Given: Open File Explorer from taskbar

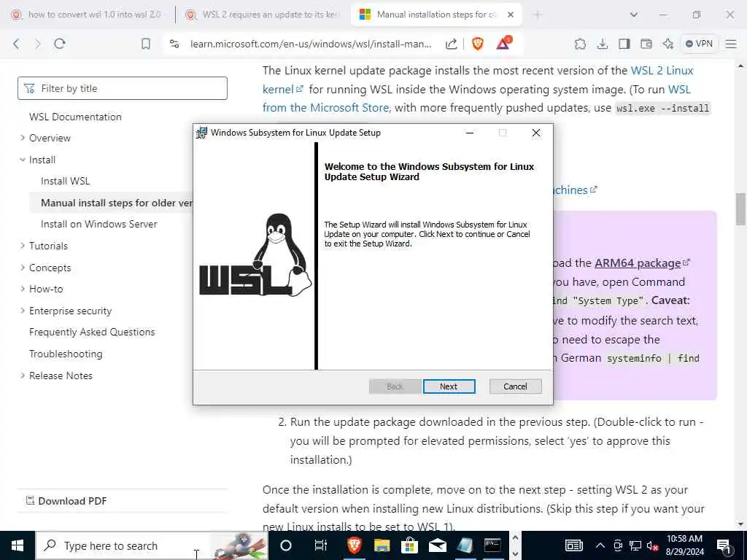Looking at the screenshot, I should pyautogui.click(x=382, y=545).
